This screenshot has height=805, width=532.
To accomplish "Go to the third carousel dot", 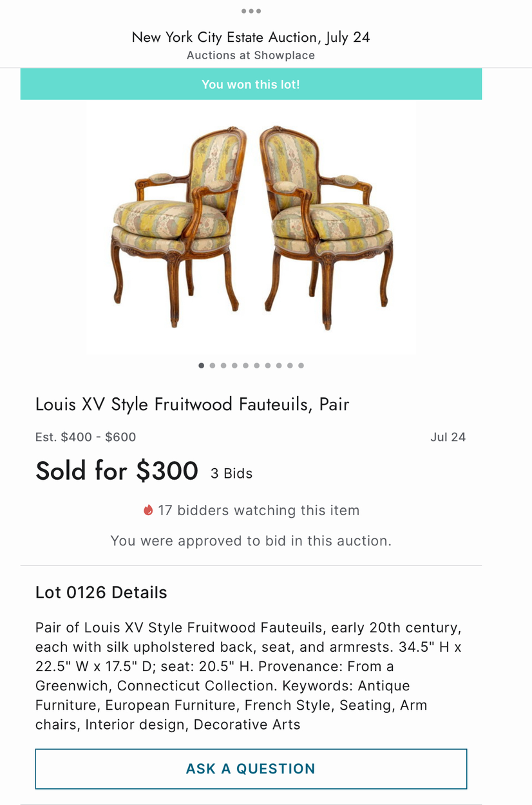I will (x=223, y=366).
